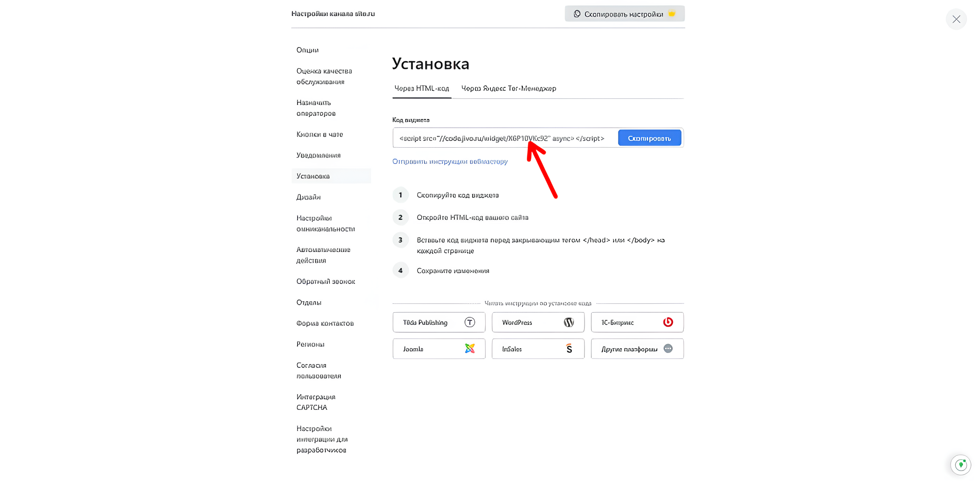This screenshot has width=980, height=482.
Task: Click the other platforms ellipsis icon
Action: (x=668, y=349)
